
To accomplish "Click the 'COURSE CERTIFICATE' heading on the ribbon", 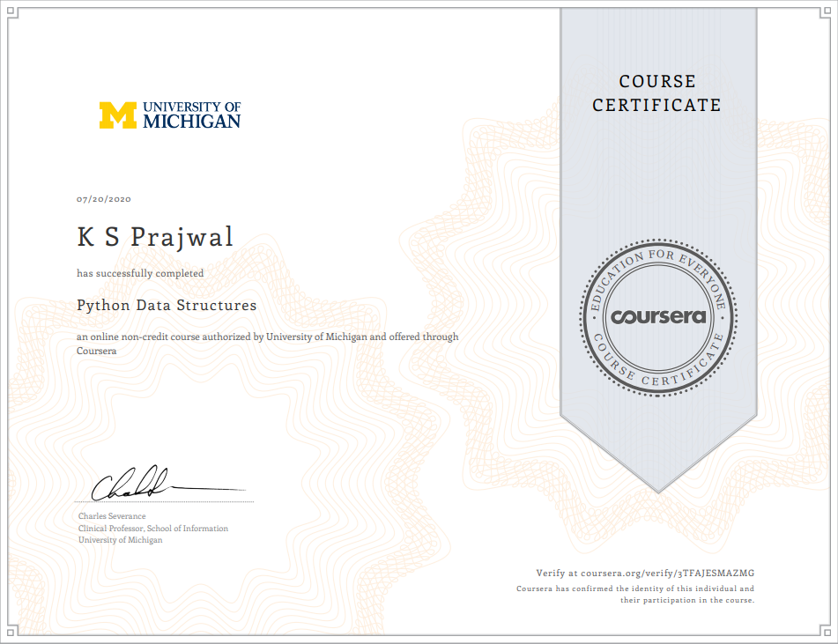I will pos(657,93).
